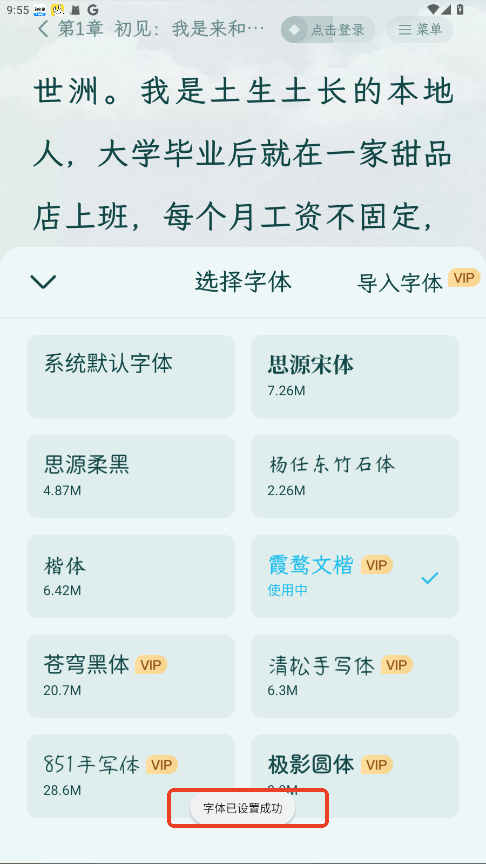Tap the VIP badge on 极影圆体
The image size is (486, 864).
point(377,764)
